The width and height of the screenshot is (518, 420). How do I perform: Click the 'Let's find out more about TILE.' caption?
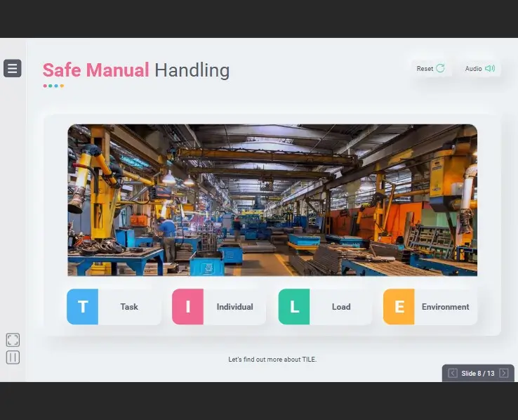pos(272,359)
